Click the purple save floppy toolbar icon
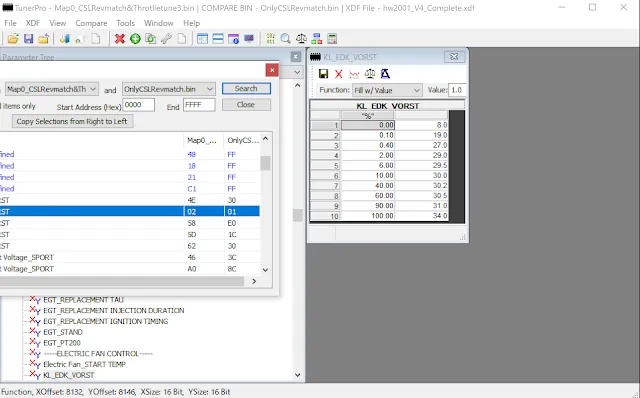640x398 pixels. pos(28,39)
